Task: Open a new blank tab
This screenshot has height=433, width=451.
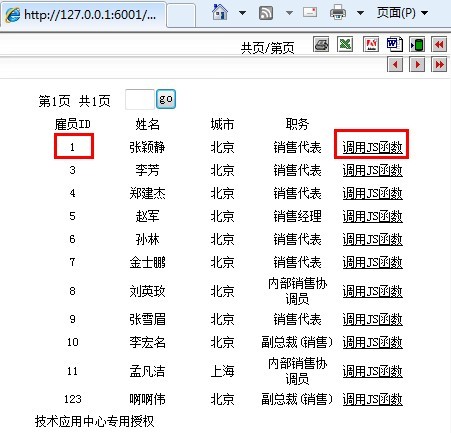Action: tap(181, 15)
